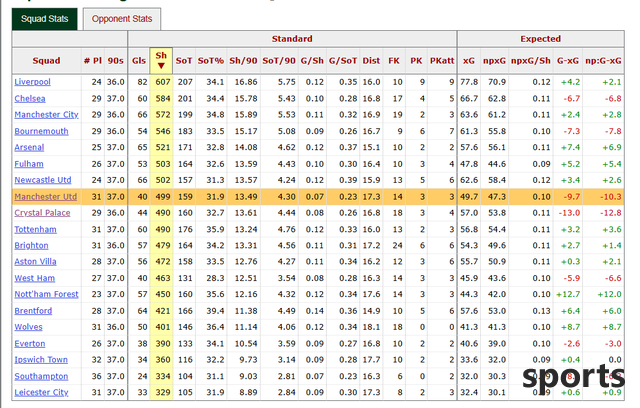Select Nott'ham Forest's +12.7 G-xG value

568,294
